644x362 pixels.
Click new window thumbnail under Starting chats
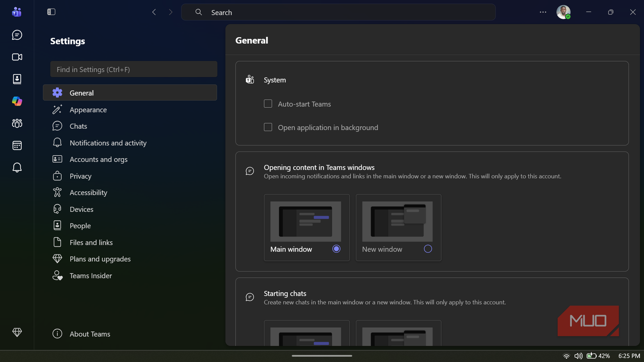tap(397, 337)
